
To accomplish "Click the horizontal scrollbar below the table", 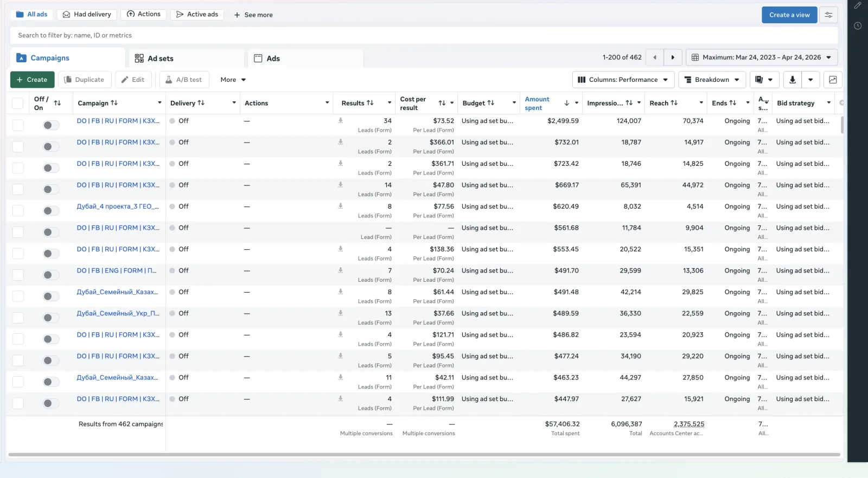I will 424,455.
